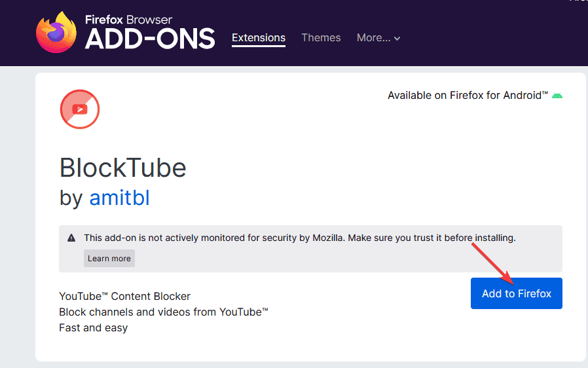Click the YouTube Content Blocker description line
This screenshot has height=368, width=588.
(x=124, y=297)
